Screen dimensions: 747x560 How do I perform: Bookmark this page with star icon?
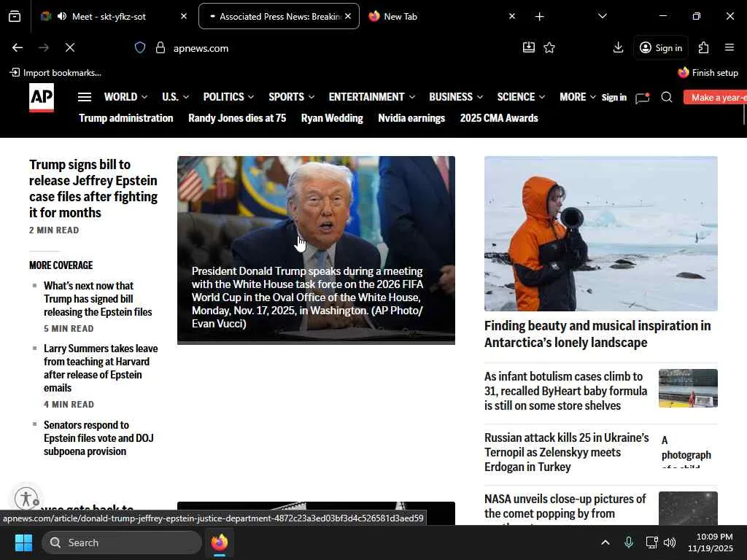coord(549,47)
